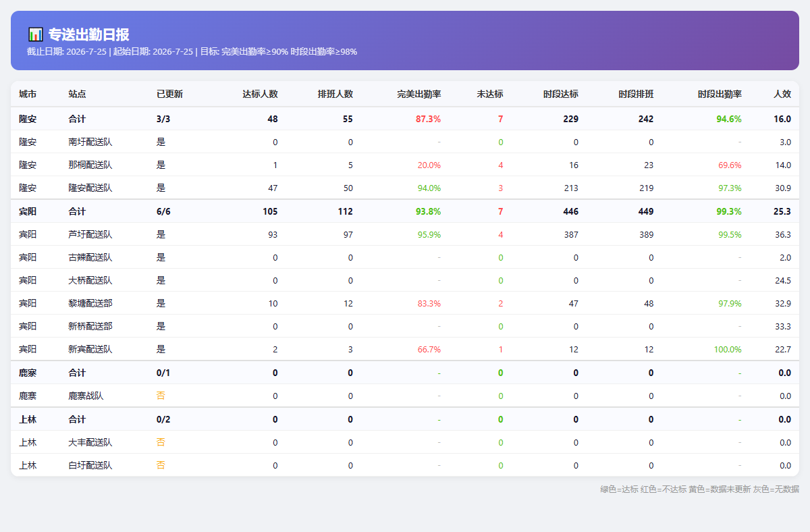The width and height of the screenshot is (810, 532).
Task: Select station 大丰配送队
Action: pos(90,442)
